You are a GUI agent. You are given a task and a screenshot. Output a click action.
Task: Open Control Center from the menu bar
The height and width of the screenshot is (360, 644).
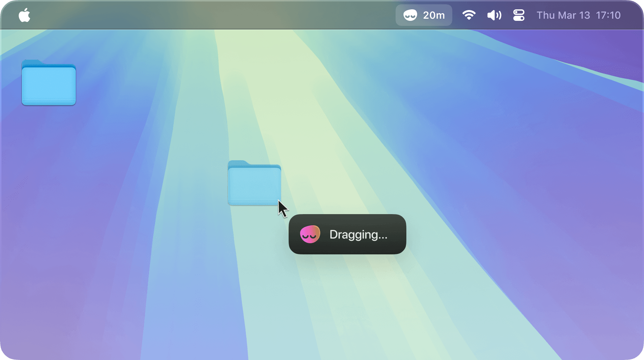pos(518,15)
